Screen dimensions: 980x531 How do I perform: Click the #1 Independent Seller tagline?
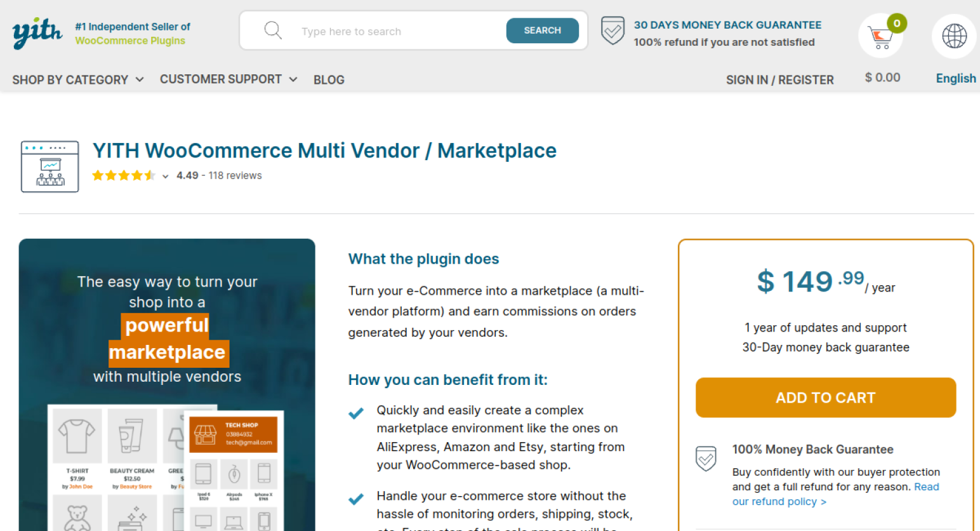point(133,34)
